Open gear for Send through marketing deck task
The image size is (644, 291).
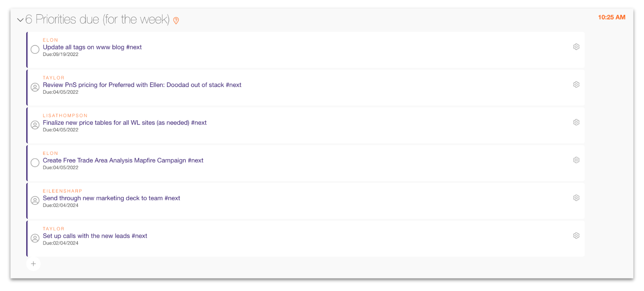(x=576, y=198)
